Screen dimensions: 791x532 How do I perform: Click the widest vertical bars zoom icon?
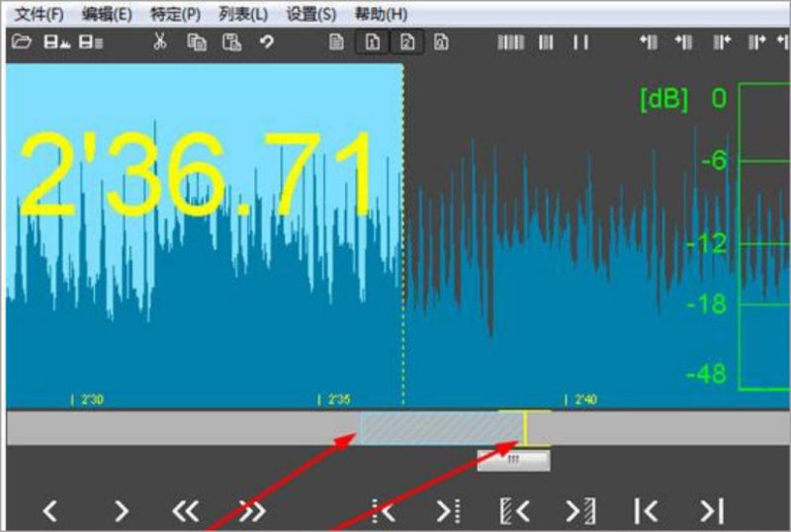tap(511, 43)
